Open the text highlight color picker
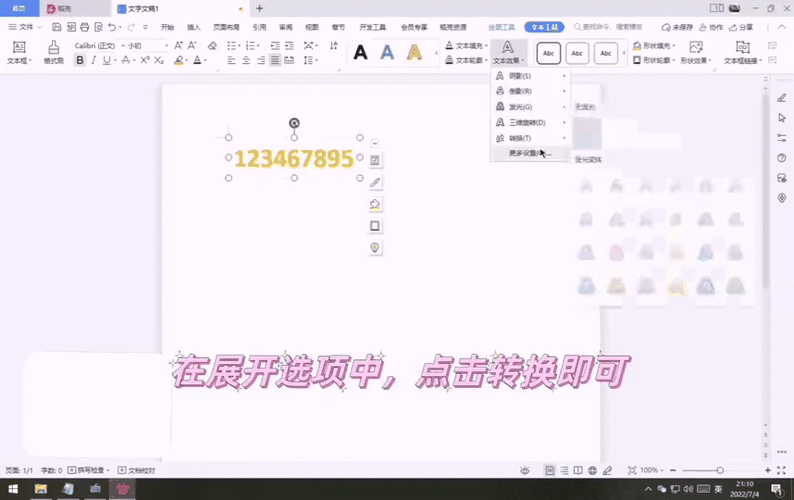 pyautogui.click(x=181, y=60)
